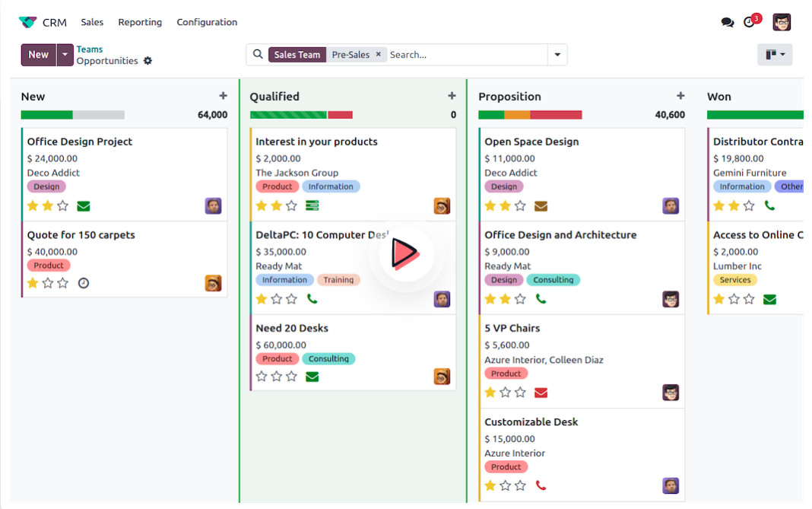The height and width of the screenshot is (509, 812).
Task: Play the video overlay button
Action: (x=406, y=253)
